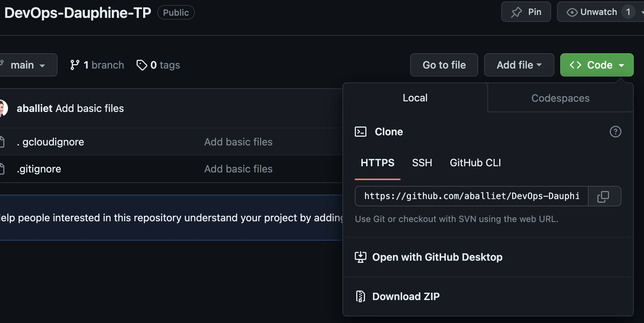This screenshot has height=323, width=644.
Task: Click the Download ZIP text
Action: 406,296
